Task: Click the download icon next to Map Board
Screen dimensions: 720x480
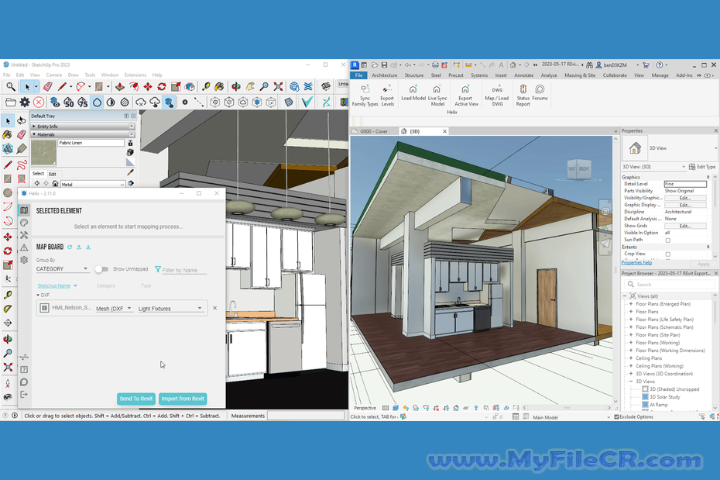Action: click(88, 247)
